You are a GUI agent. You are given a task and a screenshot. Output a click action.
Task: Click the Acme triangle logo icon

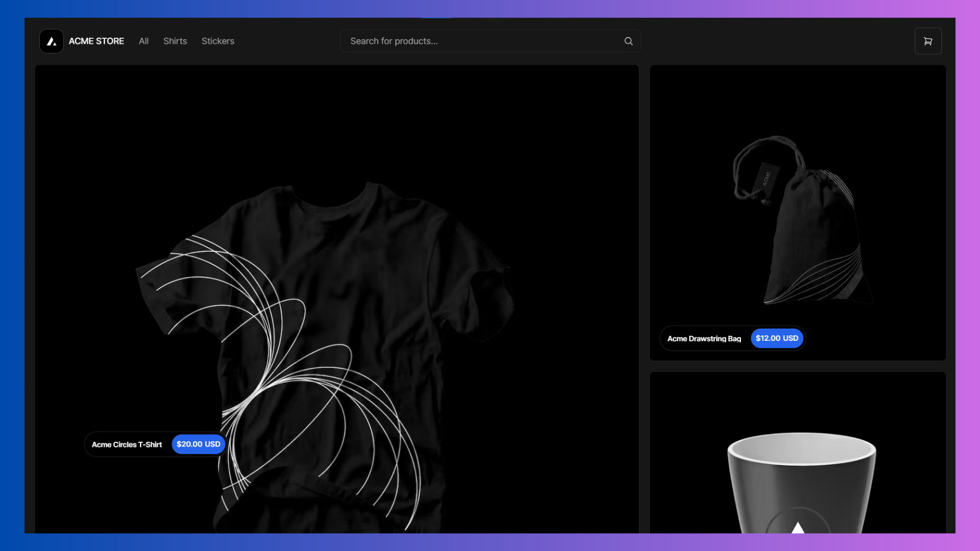[x=52, y=41]
